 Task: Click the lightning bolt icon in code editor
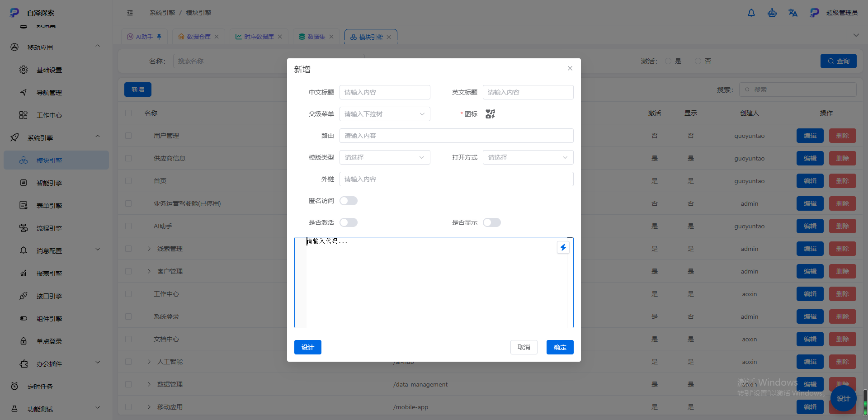coord(563,247)
